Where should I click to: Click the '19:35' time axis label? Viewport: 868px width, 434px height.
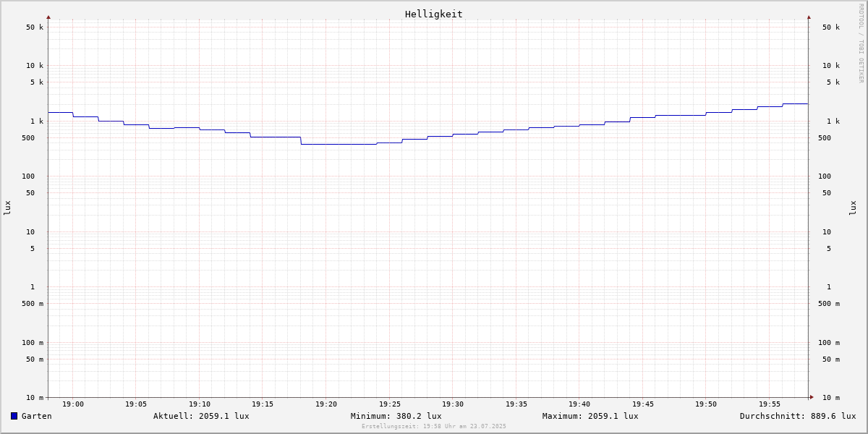coord(516,404)
